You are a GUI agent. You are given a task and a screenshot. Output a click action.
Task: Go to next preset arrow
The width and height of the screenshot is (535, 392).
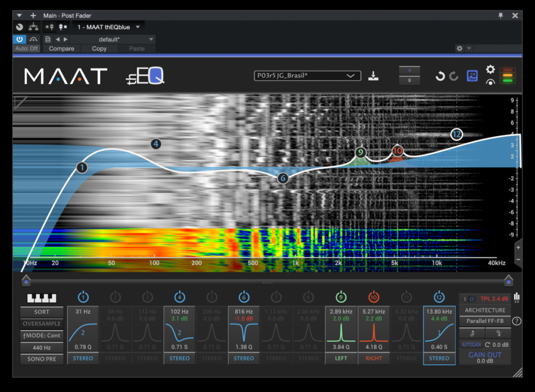pyautogui.click(x=65, y=39)
